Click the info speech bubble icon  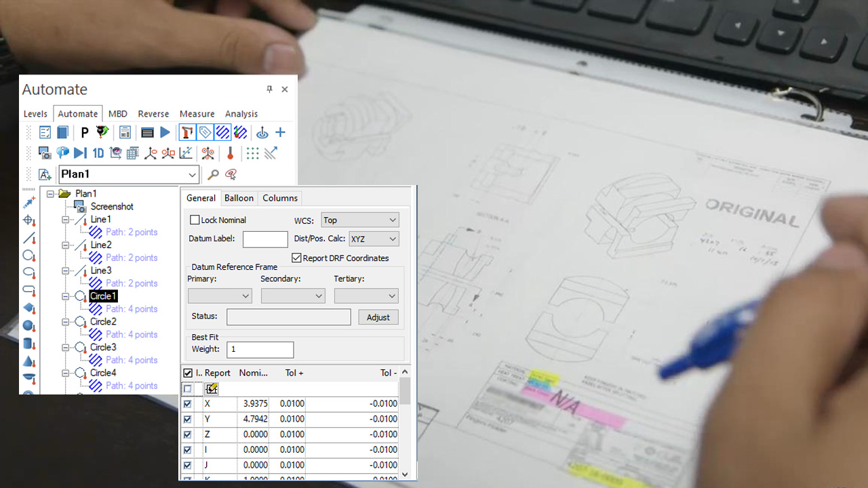pos(62,153)
